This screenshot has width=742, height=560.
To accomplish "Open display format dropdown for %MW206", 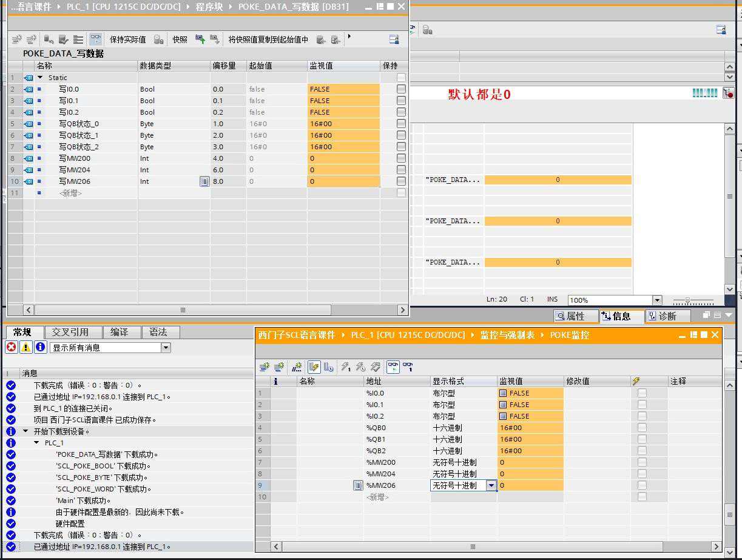I will [x=491, y=485].
